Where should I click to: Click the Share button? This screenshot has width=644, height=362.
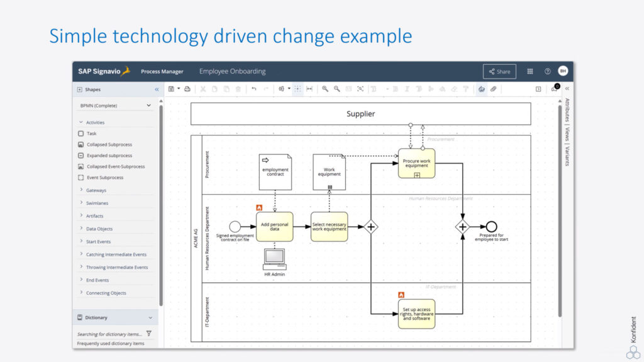tap(499, 71)
